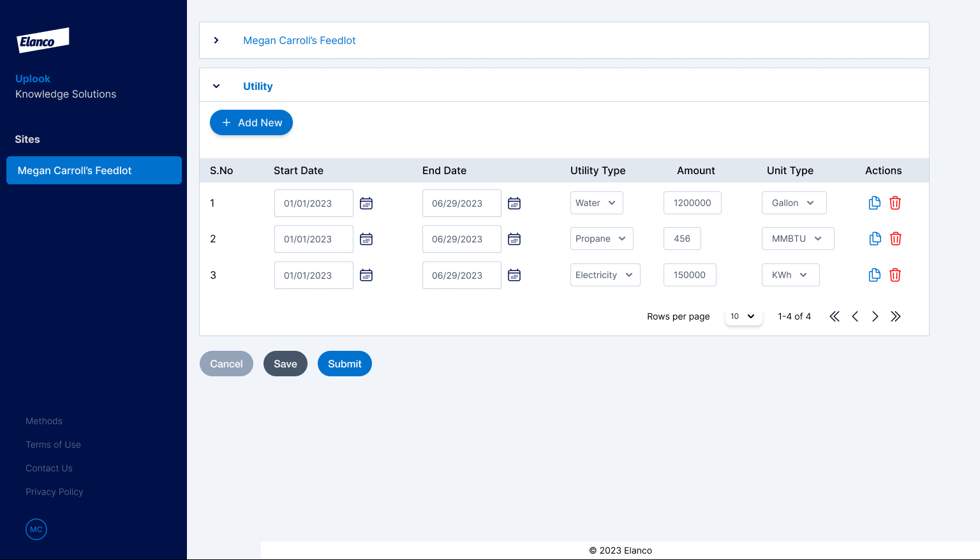Open Privacy Policy link
980x560 pixels.
[x=54, y=492]
